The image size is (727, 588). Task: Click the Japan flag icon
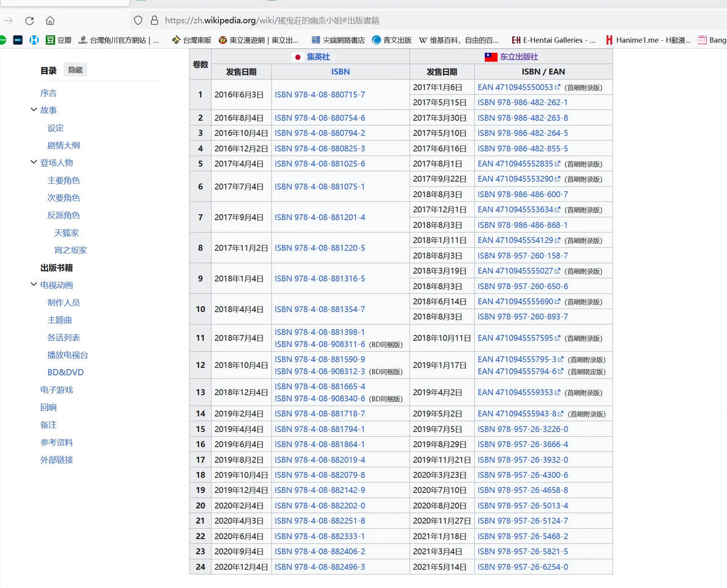298,57
